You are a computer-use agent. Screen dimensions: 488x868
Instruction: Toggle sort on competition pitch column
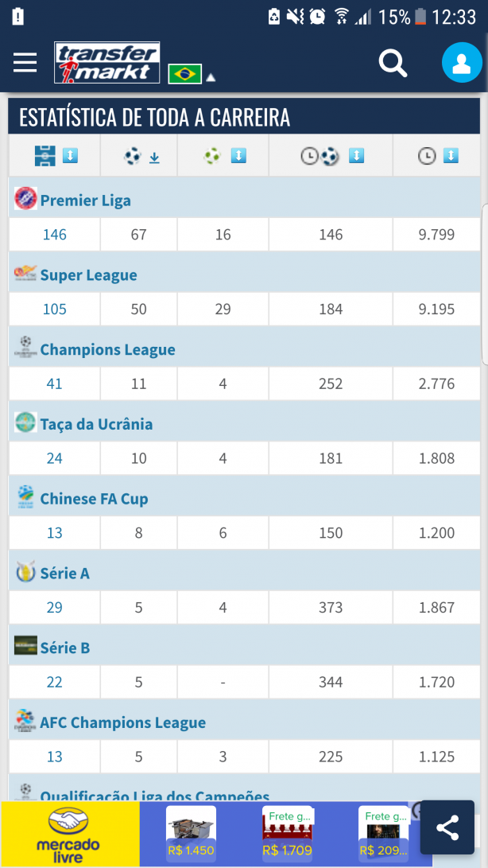(x=70, y=156)
